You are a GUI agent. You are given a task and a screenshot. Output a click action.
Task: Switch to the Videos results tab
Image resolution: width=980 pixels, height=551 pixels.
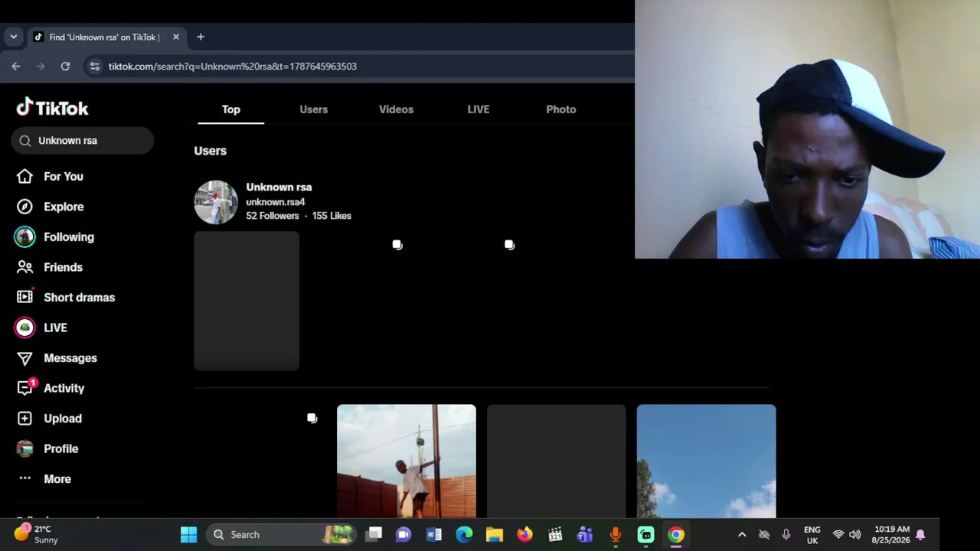[396, 109]
